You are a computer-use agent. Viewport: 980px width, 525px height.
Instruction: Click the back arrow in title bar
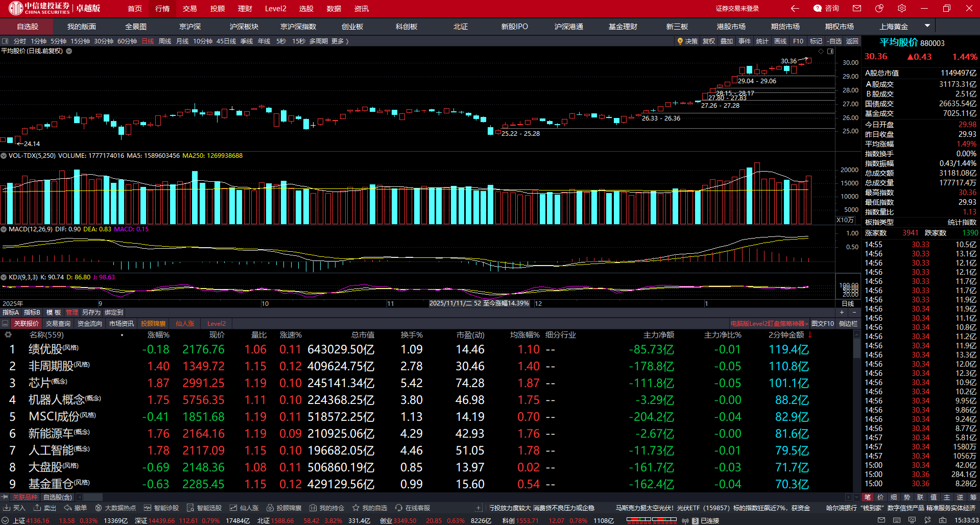[x=795, y=8]
